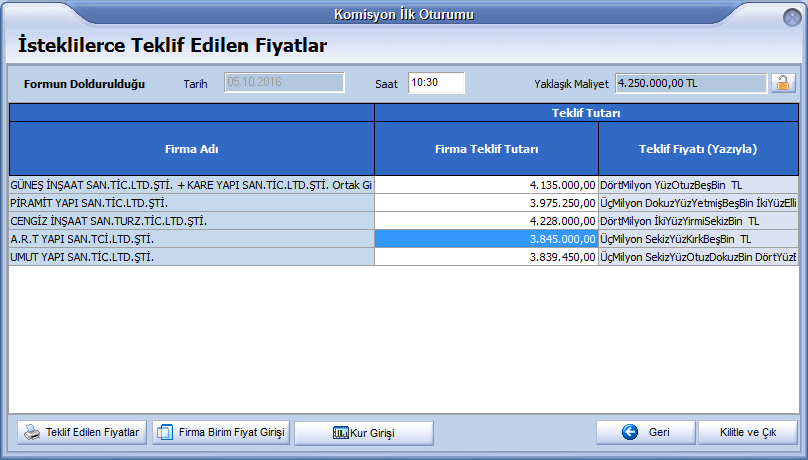The height and width of the screenshot is (460, 808).
Task: Click the blue back arrow icon on Geri
Action: 629,432
